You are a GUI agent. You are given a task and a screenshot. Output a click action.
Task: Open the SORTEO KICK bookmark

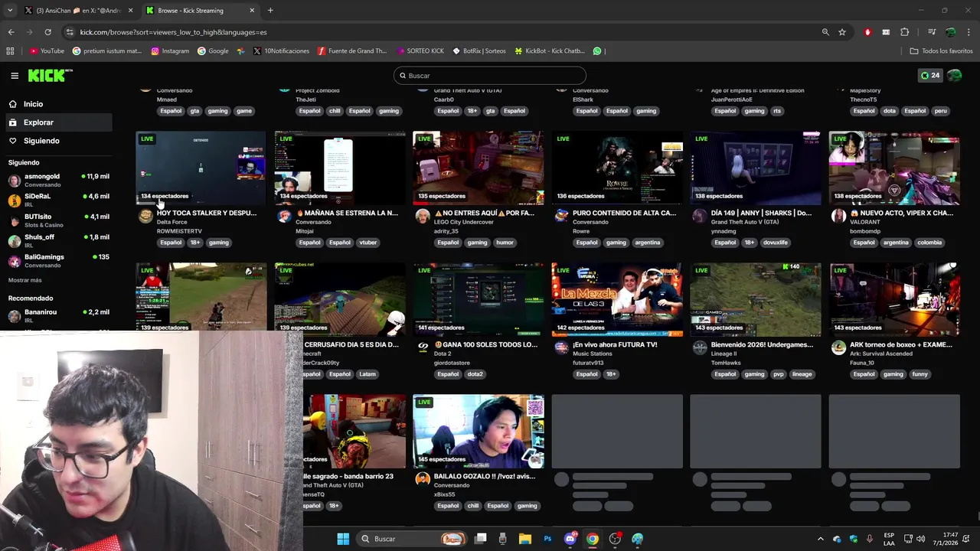tap(420, 51)
